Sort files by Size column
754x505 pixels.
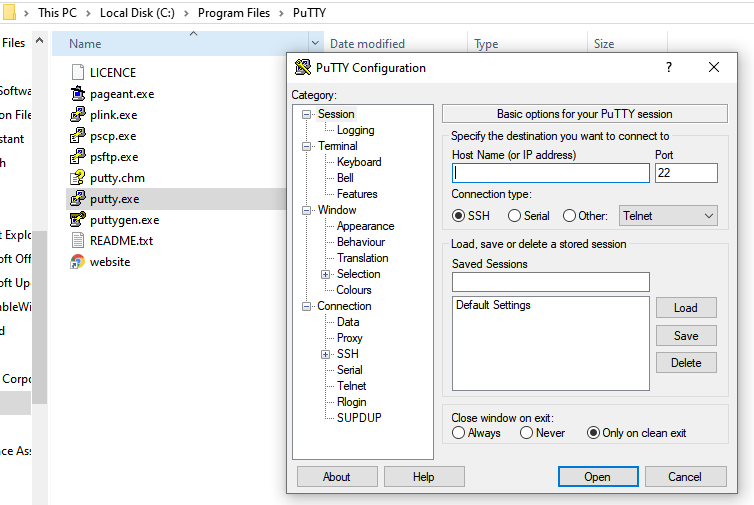click(x=604, y=44)
